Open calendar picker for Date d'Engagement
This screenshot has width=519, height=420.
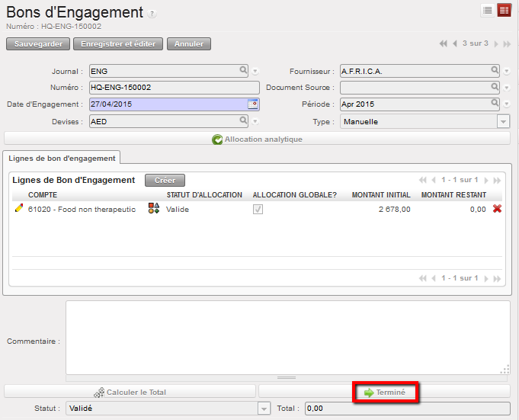(x=253, y=104)
